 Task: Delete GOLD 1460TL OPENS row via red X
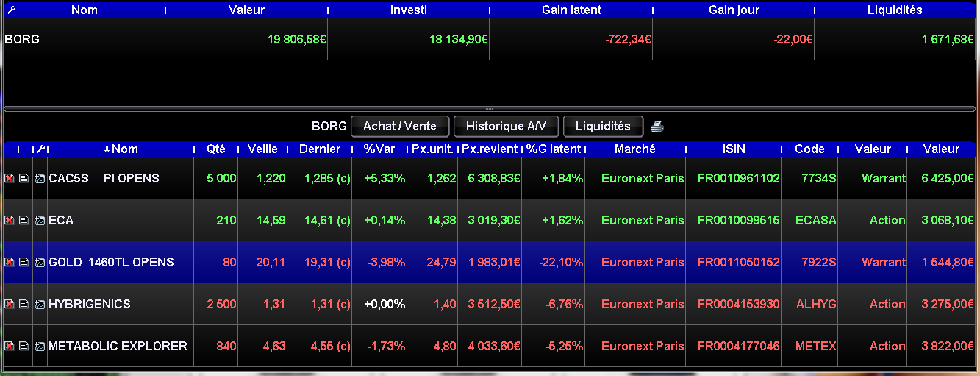pyautogui.click(x=10, y=262)
